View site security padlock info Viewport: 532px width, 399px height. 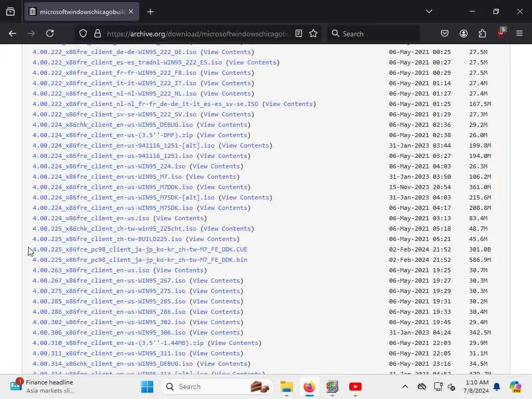tap(98, 34)
